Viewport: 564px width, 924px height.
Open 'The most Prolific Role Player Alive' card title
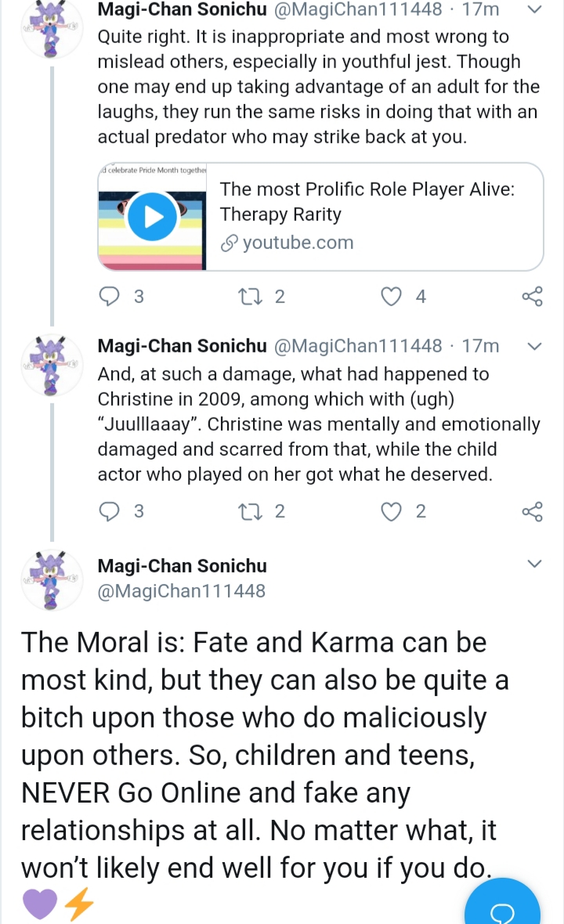point(367,201)
